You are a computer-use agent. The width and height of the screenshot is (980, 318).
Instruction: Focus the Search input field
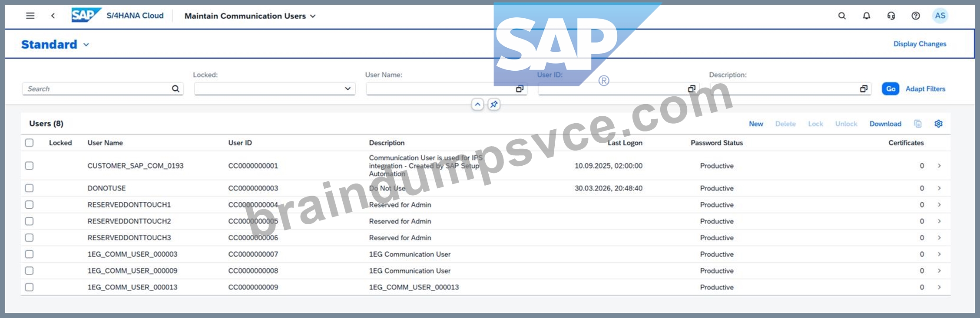[x=98, y=89]
